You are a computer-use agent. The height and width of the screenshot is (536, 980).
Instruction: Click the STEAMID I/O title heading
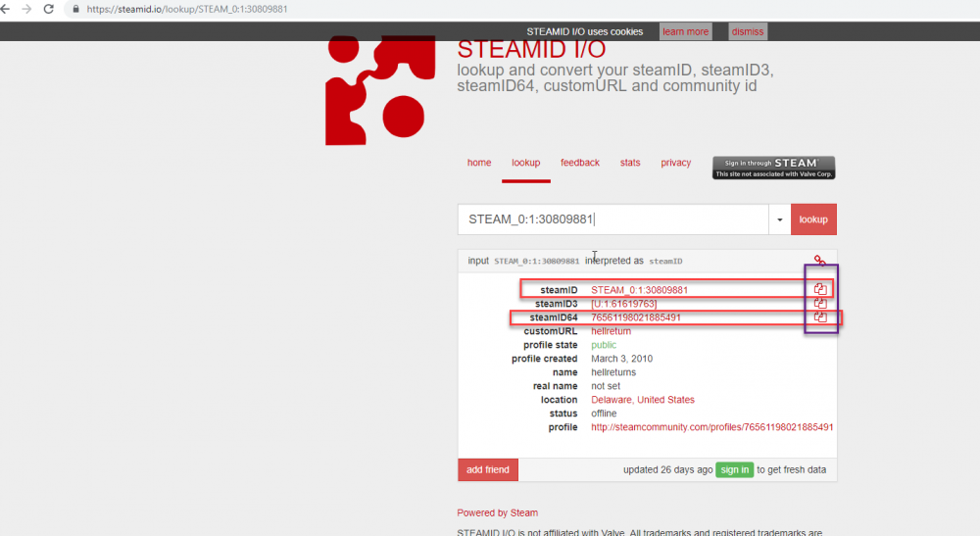point(531,49)
